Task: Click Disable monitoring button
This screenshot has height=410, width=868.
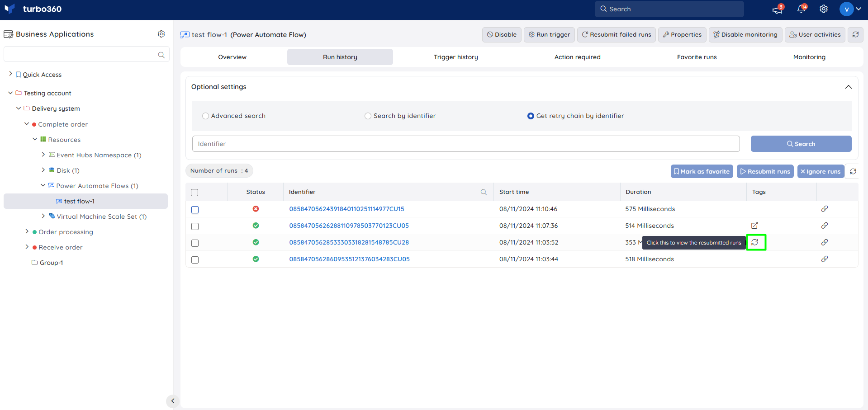Action: 745,35
